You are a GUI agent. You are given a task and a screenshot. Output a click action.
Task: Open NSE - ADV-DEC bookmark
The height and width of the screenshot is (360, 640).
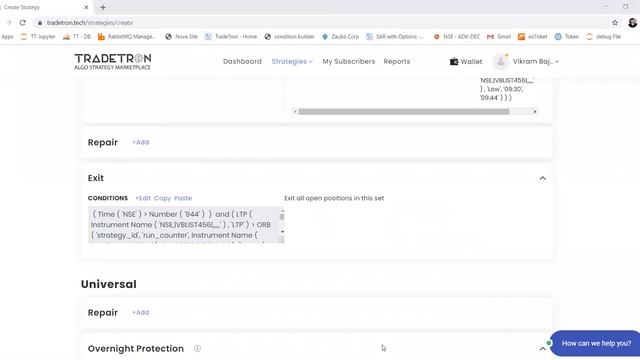pos(457,37)
